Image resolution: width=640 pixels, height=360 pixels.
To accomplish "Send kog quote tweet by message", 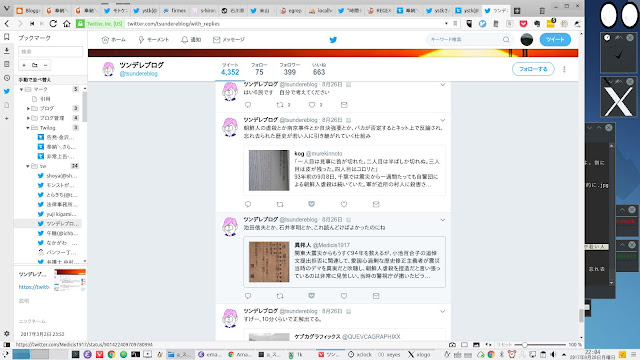I will click(376, 204).
